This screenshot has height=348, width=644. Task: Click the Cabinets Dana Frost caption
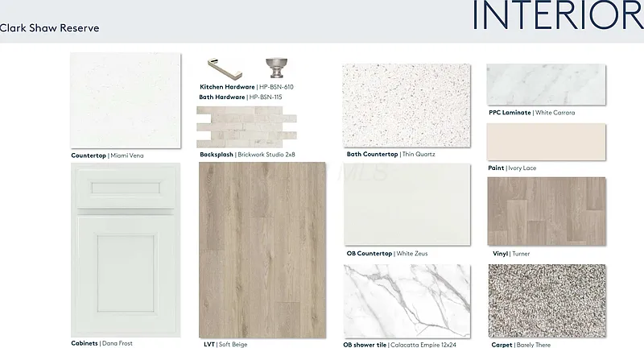click(x=102, y=343)
